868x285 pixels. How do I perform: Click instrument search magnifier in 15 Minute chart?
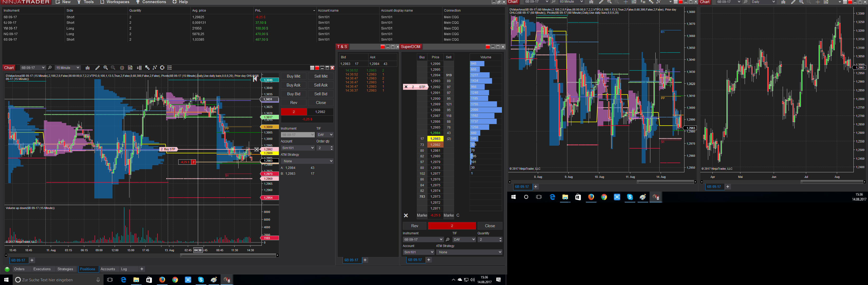click(x=50, y=68)
